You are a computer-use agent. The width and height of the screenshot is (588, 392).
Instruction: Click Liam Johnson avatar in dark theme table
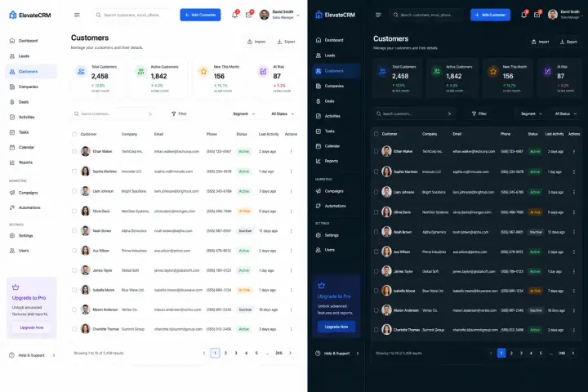pyautogui.click(x=386, y=192)
